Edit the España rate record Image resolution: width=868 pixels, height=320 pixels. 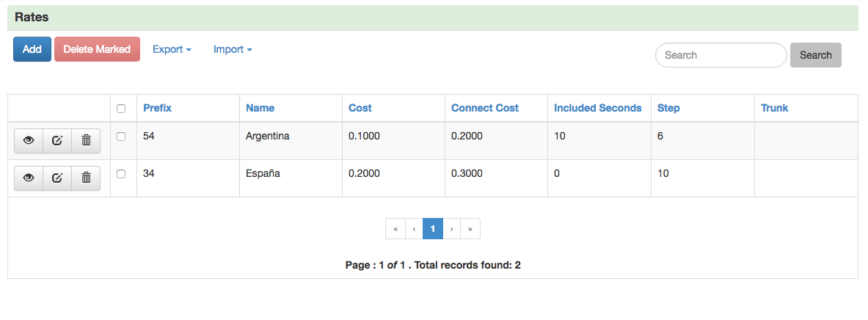(57, 177)
